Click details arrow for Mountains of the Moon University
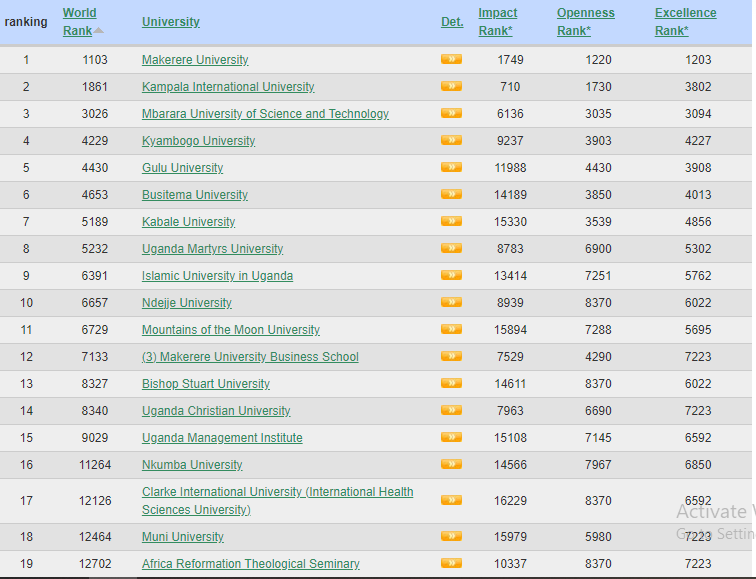This screenshot has height=579, width=756. click(451, 329)
